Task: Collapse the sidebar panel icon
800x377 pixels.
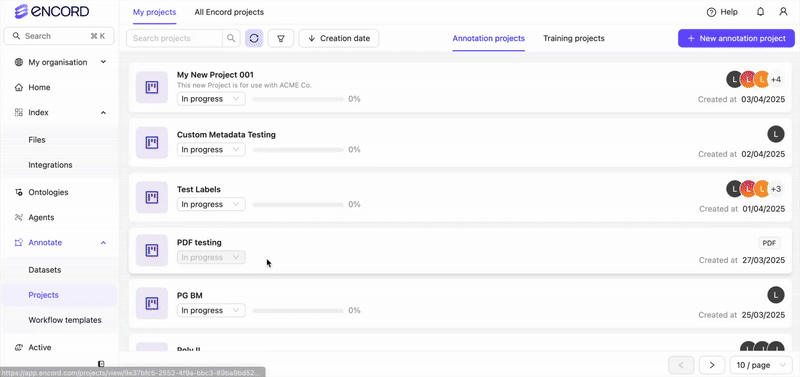Action: point(101,364)
